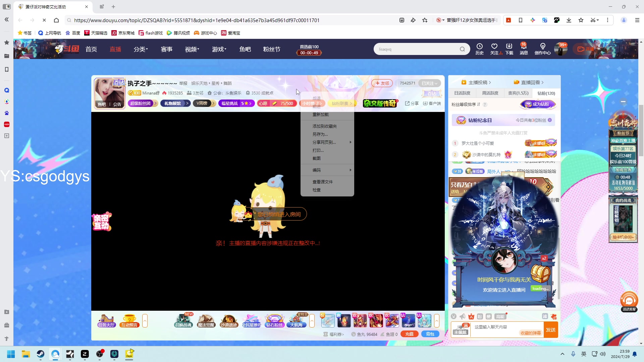Add 友邻 with the plus button
This screenshot has width=644, height=362.
coord(382,83)
